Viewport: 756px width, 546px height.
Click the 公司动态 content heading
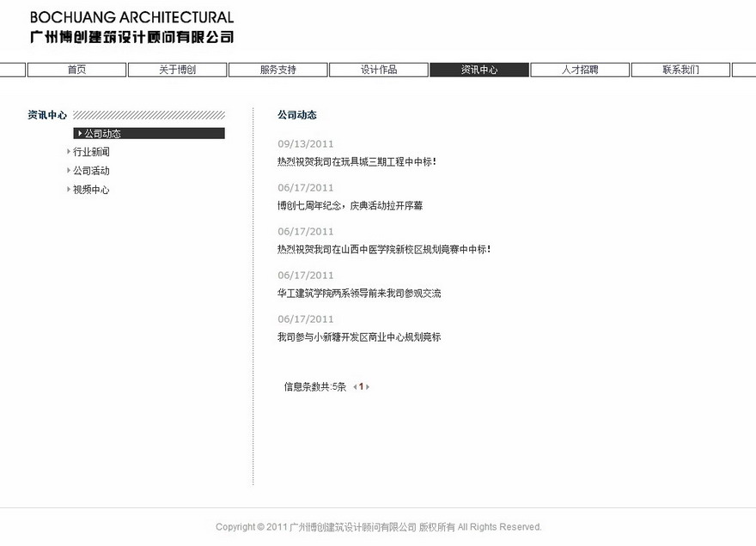[x=297, y=115]
